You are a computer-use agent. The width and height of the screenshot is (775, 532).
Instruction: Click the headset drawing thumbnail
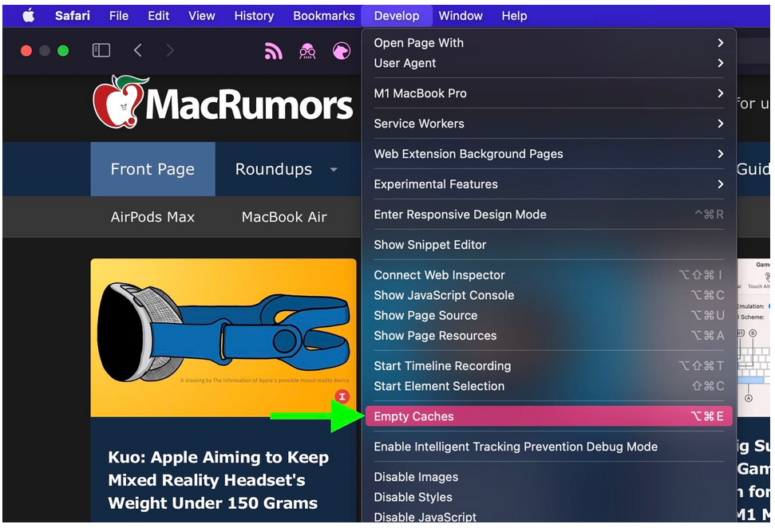click(223, 338)
